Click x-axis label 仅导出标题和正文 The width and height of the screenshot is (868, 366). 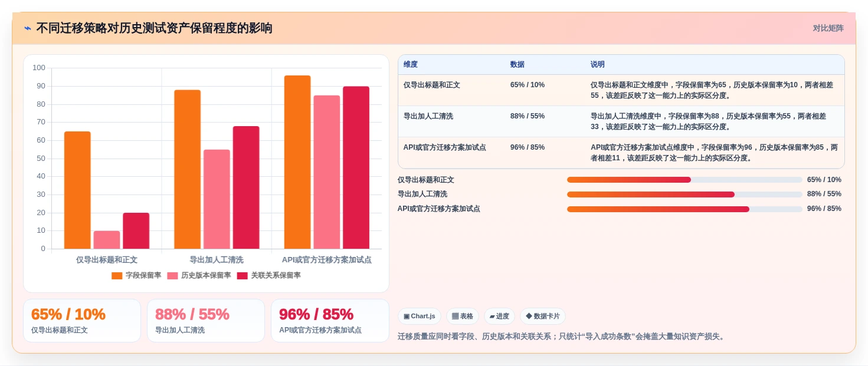pos(107,259)
